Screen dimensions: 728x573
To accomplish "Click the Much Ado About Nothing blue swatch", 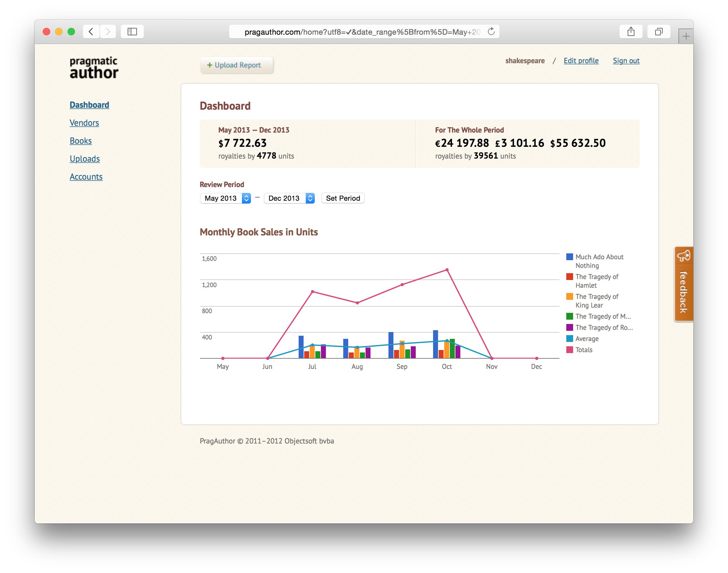I will [x=569, y=257].
